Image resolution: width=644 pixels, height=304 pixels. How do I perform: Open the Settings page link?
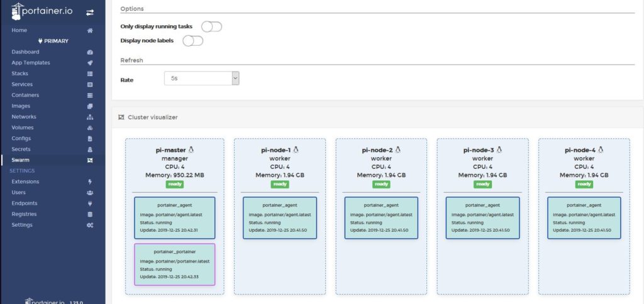coord(22,225)
